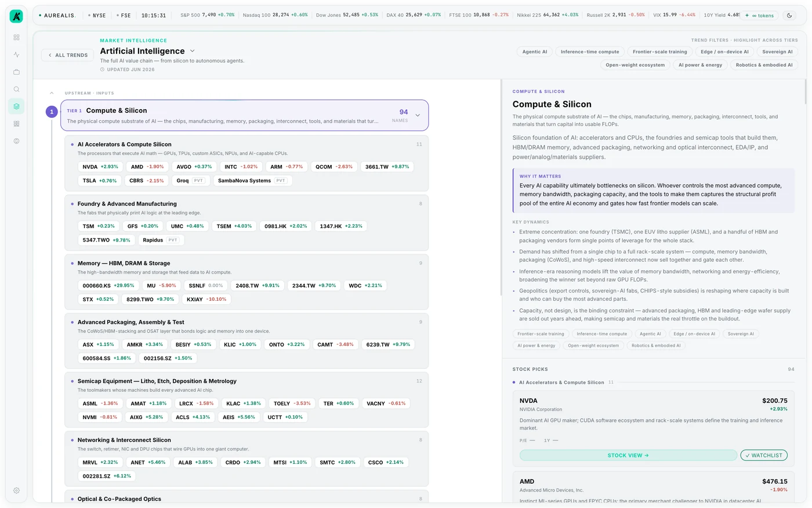The width and height of the screenshot is (812, 508).
Task: Select the SambaNova Systems chip
Action: pos(252,181)
